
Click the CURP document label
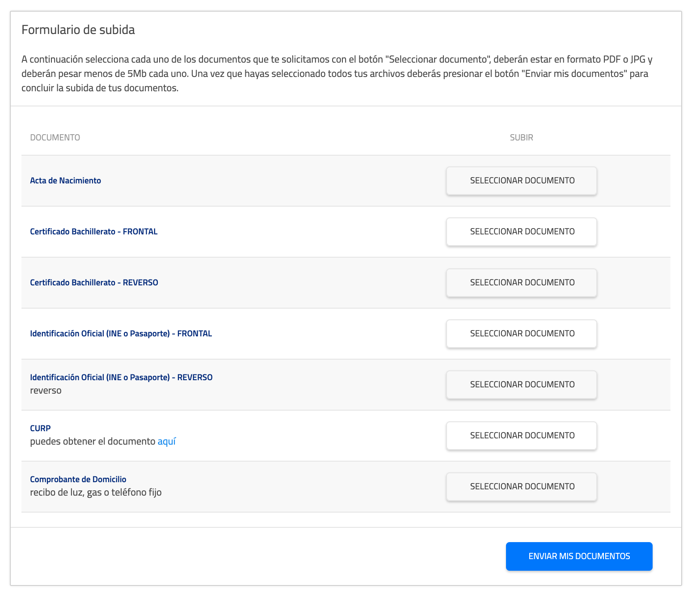click(40, 428)
